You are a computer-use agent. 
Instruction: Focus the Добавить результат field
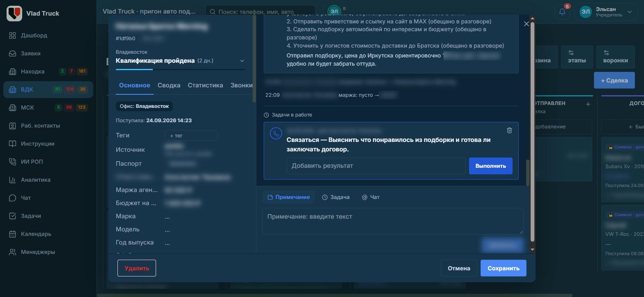coord(376,166)
